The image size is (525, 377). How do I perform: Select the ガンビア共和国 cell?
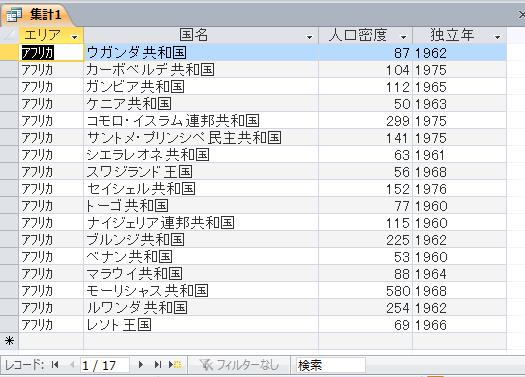[201, 87]
